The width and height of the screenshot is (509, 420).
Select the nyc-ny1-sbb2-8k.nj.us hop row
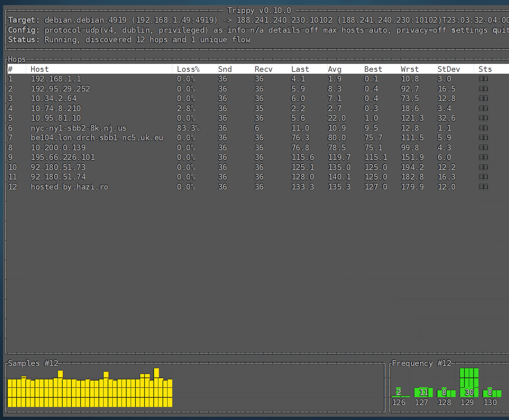(78, 128)
